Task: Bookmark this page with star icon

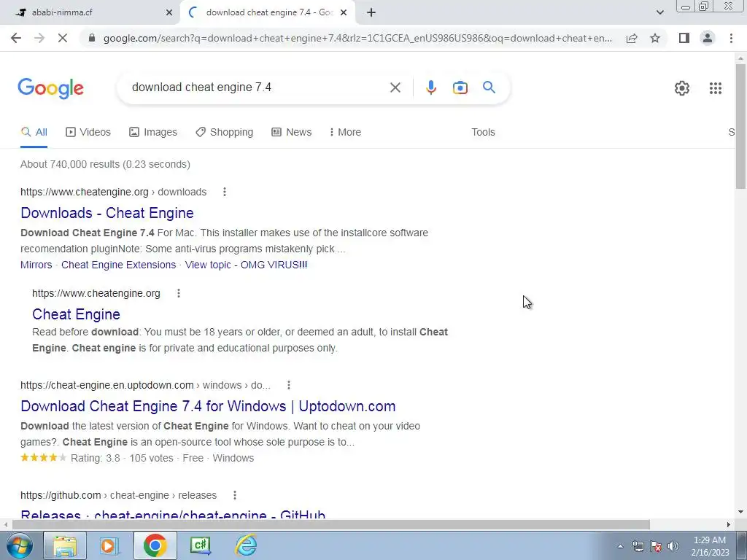Action: point(655,38)
